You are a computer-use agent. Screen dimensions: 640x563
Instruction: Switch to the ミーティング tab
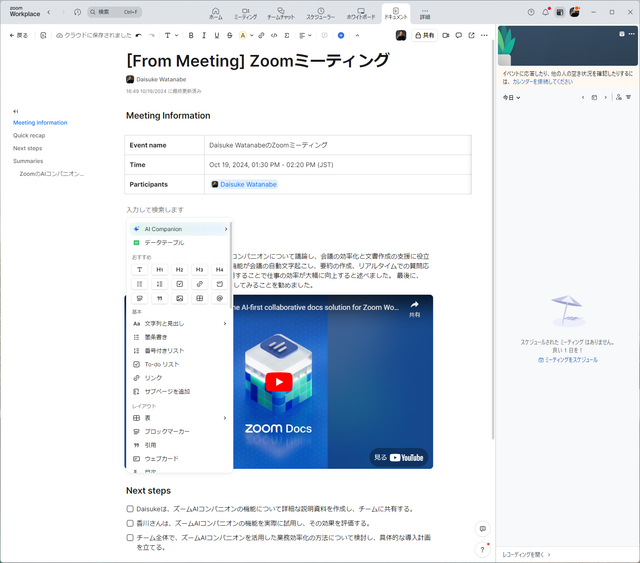click(x=245, y=13)
